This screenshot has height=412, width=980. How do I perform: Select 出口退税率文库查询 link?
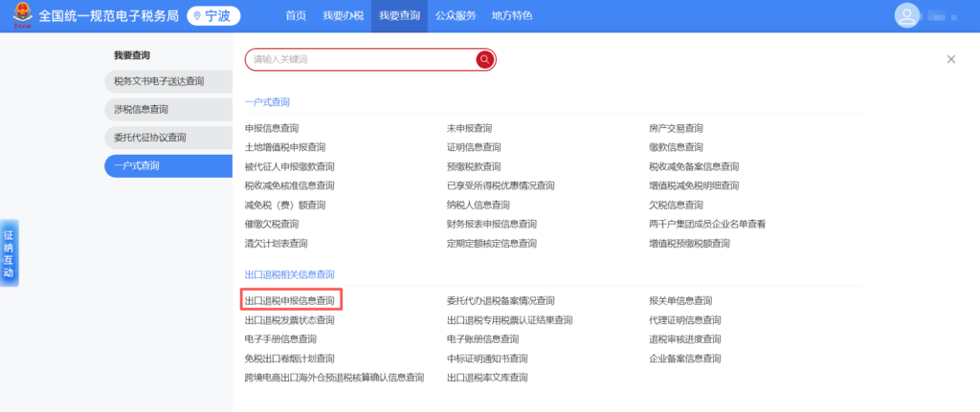(486, 378)
